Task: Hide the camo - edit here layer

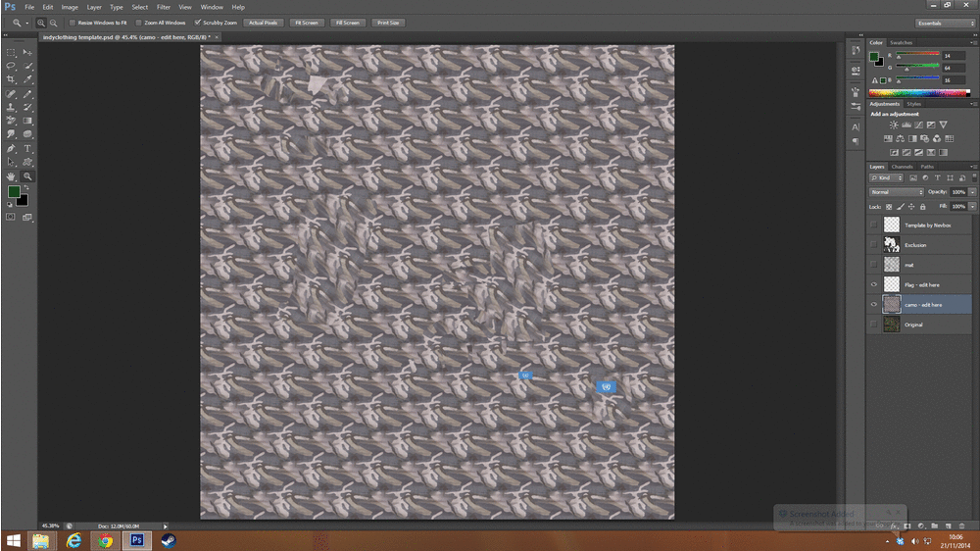Action: [x=874, y=305]
